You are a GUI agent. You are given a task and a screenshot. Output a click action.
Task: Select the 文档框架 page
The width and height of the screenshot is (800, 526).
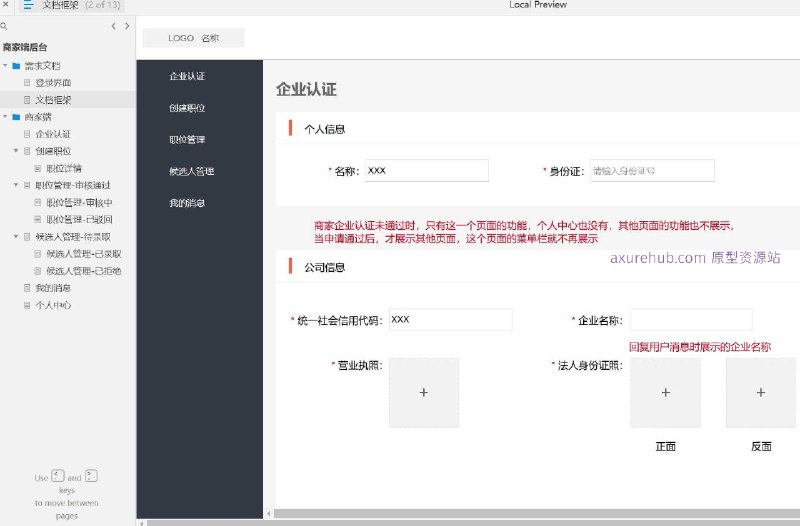(53, 100)
